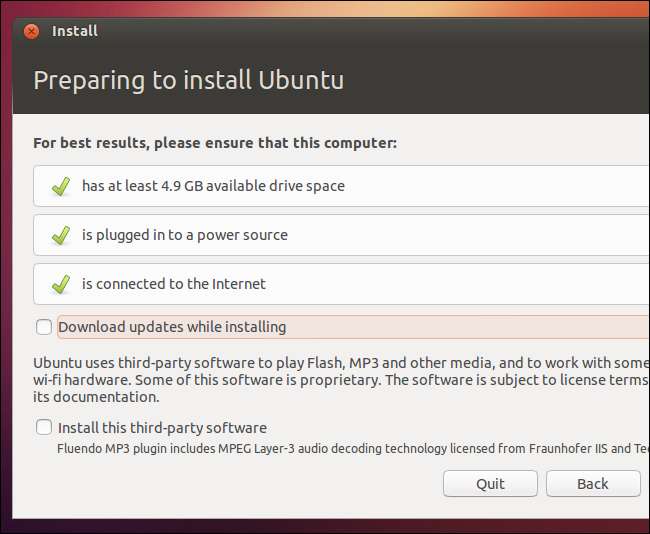Image resolution: width=650 pixels, height=534 pixels.
Task: Click green checkmark beside drive space requirement
Action: tap(61, 187)
